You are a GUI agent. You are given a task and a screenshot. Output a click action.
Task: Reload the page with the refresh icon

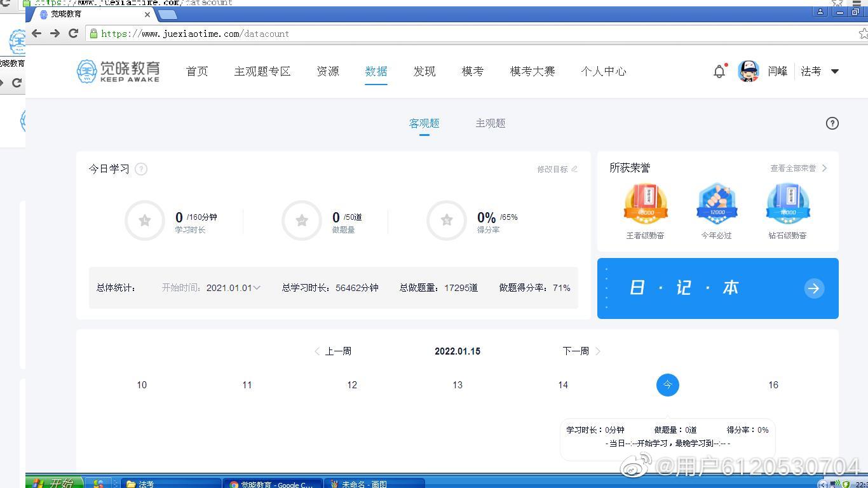[74, 33]
